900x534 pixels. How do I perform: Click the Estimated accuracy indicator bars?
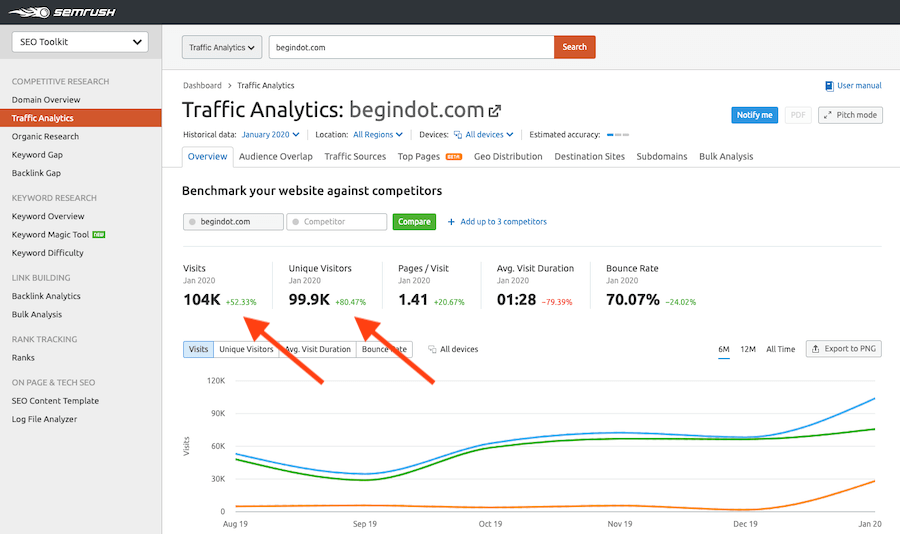click(618, 135)
